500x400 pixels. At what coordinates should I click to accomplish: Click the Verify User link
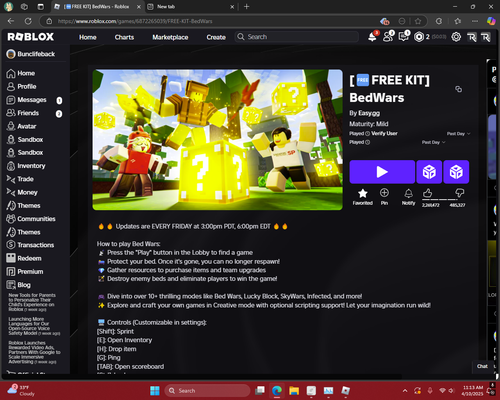[384, 133]
